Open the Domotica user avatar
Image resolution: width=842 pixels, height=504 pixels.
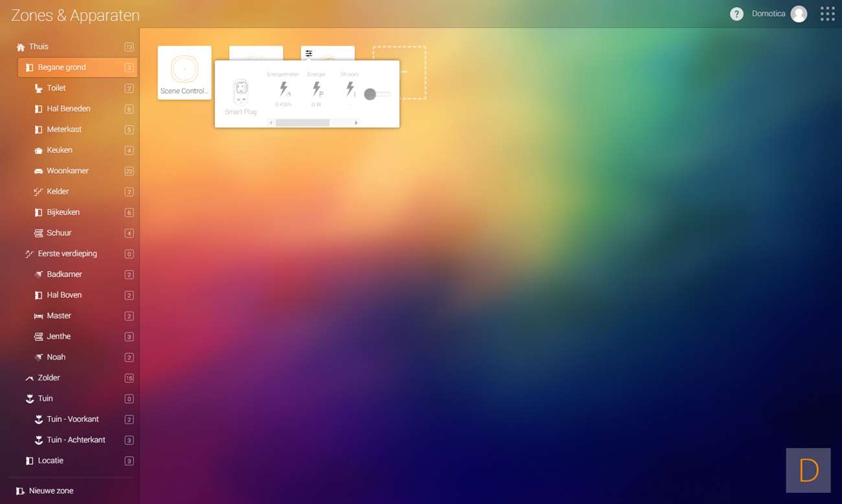click(799, 14)
